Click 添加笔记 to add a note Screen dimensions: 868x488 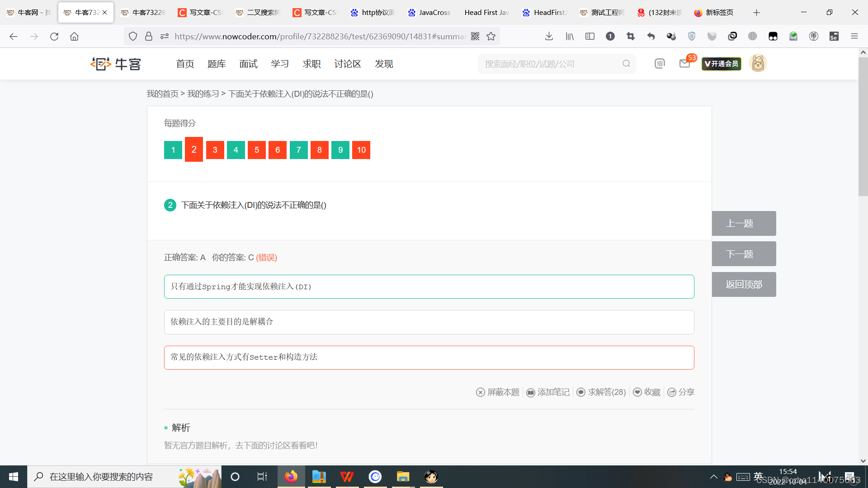(x=548, y=392)
